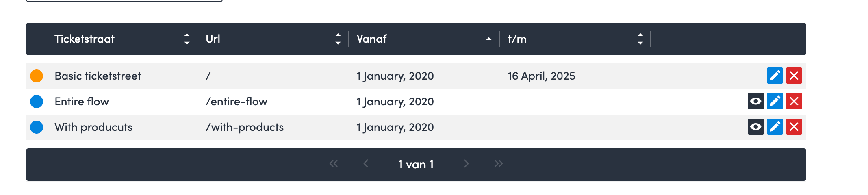Go to the previous page
The image size is (868, 195).
(x=366, y=164)
